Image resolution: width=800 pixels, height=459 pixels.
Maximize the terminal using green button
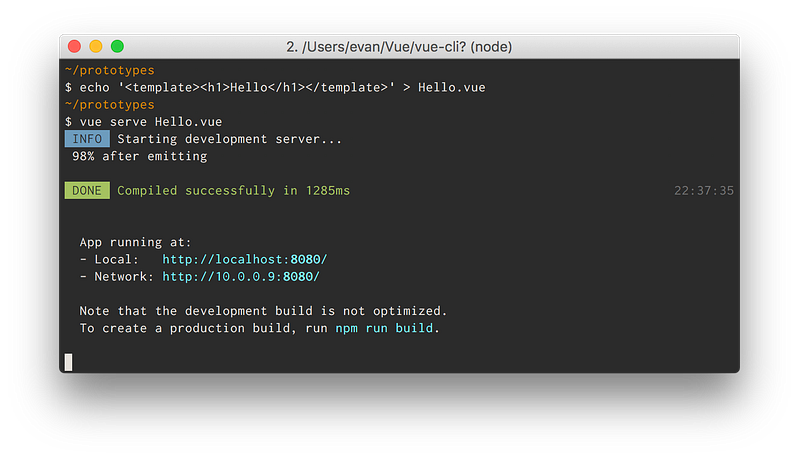point(117,46)
